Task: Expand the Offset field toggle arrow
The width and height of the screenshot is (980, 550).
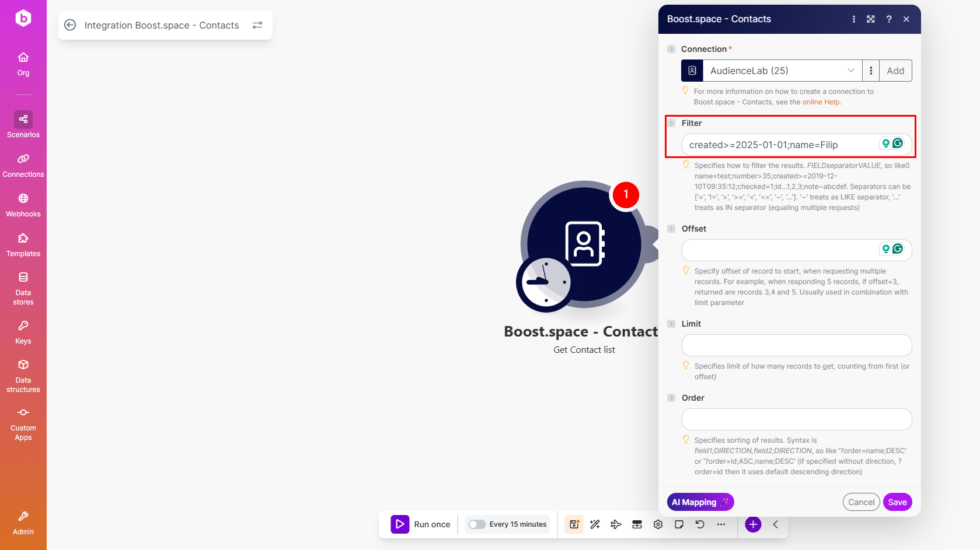Action: [671, 229]
